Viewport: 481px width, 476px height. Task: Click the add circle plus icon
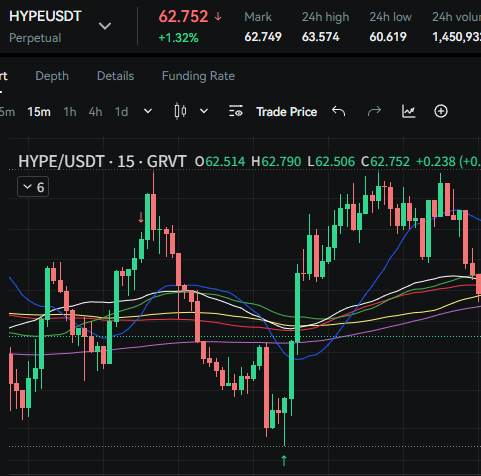[x=441, y=111]
